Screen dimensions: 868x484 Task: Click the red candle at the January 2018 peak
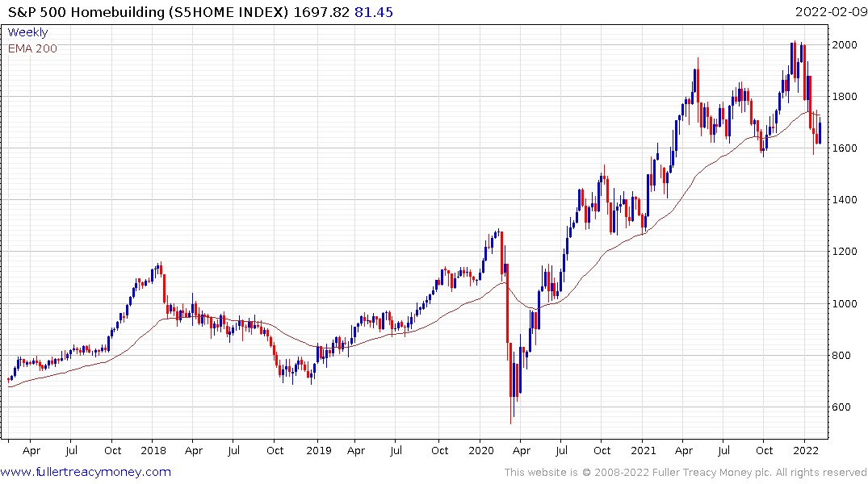pyautogui.click(x=161, y=269)
